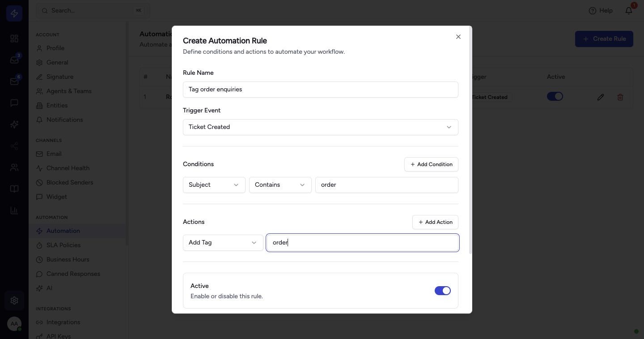Viewport: 644px width, 339px height.
Task: Open the reports bar chart icon
Action: pyautogui.click(x=14, y=210)
